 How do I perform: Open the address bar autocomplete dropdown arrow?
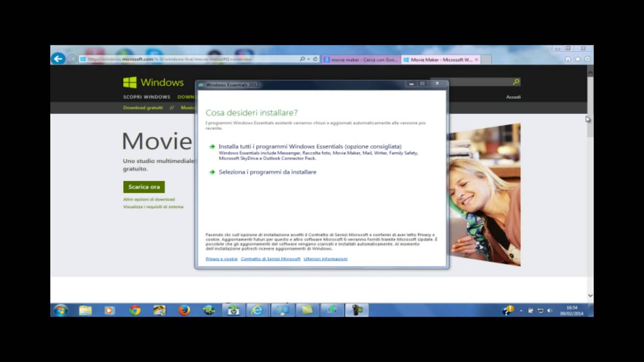(x=308, y=59)
